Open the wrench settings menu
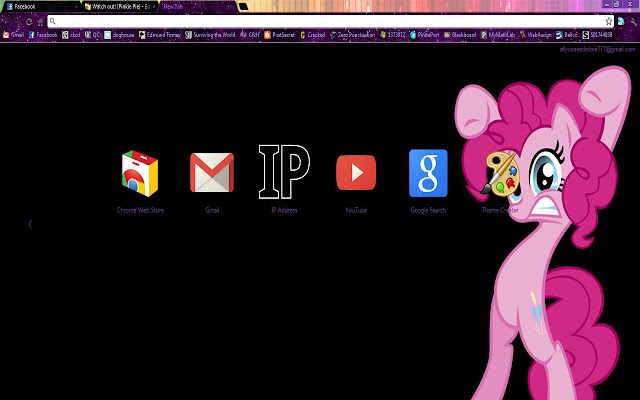The height and width of the screenshot is (400, 640). click(633, 22)
